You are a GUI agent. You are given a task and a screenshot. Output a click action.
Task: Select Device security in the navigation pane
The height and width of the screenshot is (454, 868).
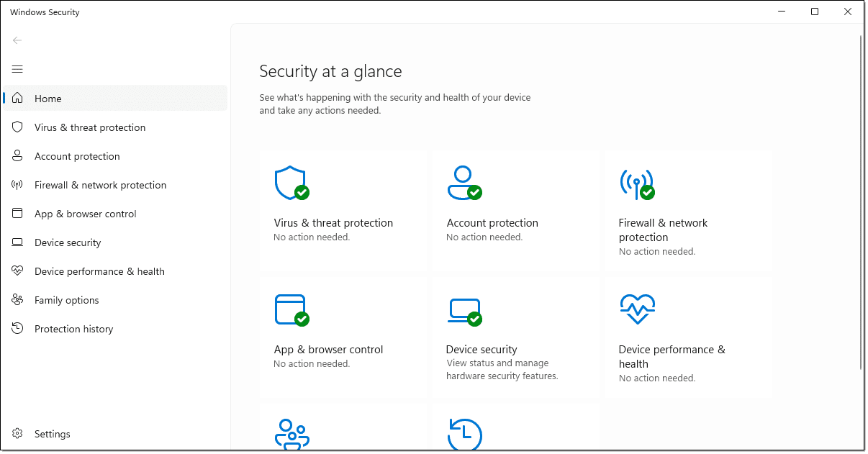point(68,242)
